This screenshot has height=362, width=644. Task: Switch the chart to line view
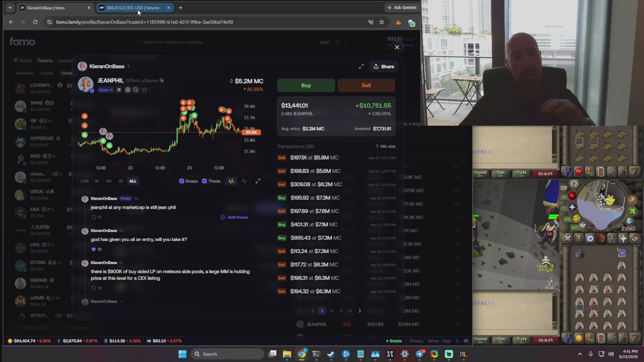pos(244,181)
